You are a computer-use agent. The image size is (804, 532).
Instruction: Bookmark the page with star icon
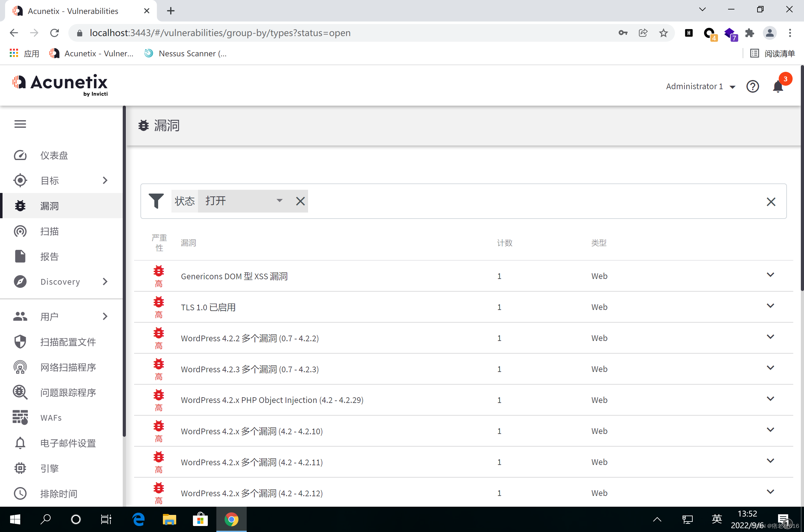coord(663,33)
